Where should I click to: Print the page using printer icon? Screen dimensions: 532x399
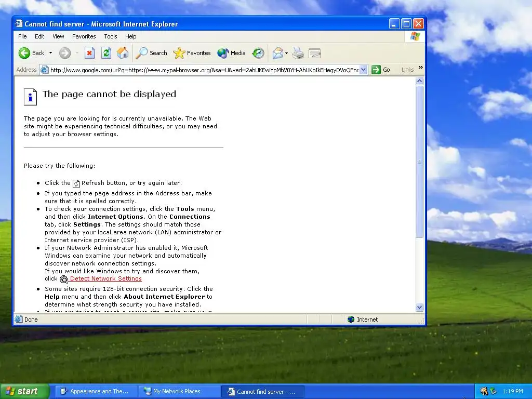(298, 53)
